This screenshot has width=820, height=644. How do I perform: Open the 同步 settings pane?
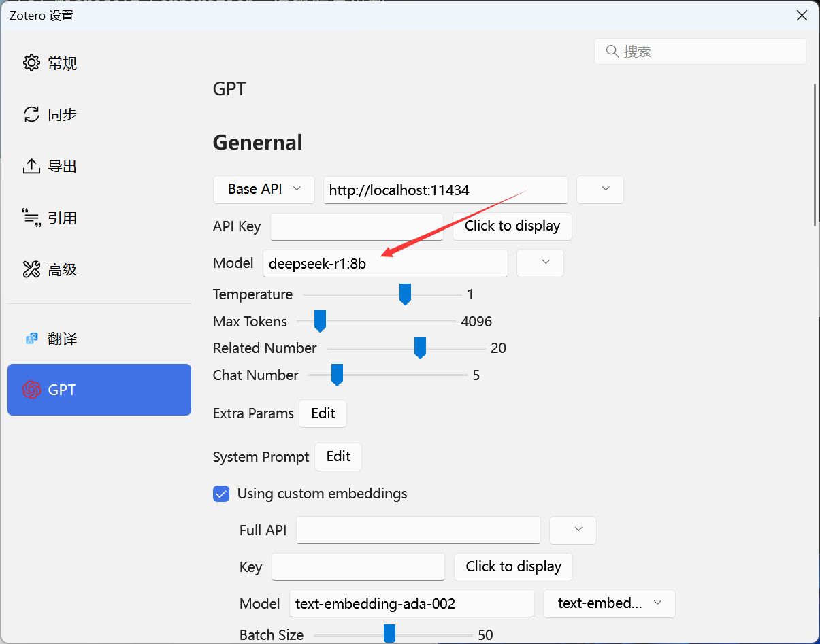[99, 114]
